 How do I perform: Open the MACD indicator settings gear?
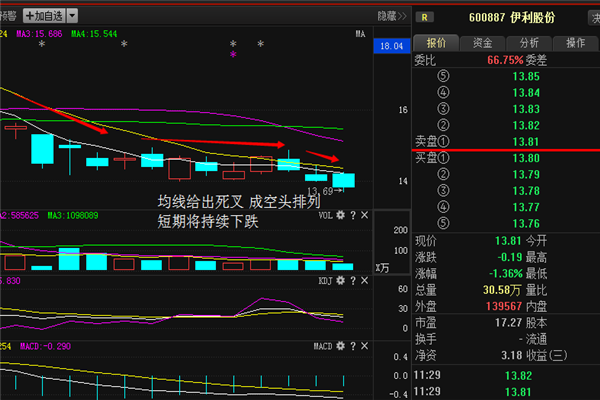pos(340,346)
